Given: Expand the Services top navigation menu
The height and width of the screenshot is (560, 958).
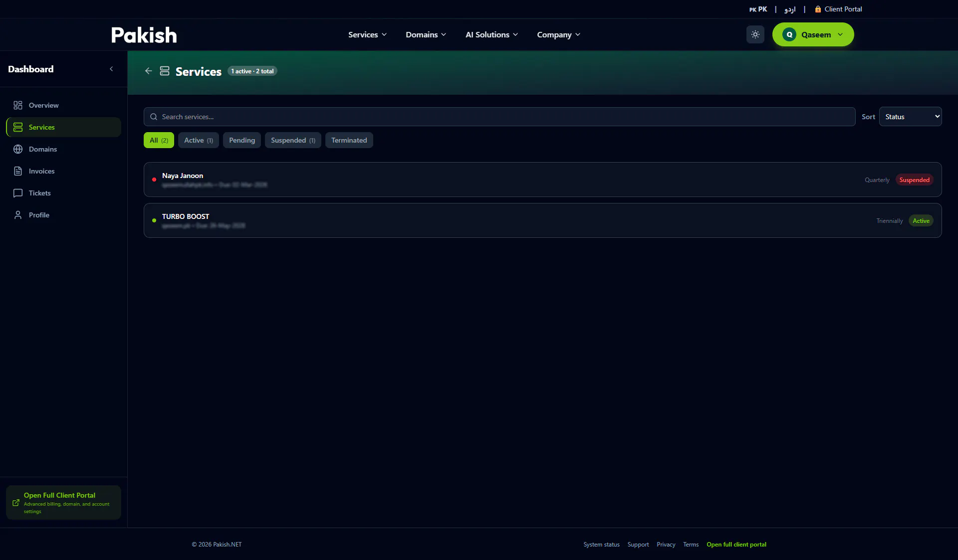Looking at the screenshot, I should pyautogui.click(x=367, y=34).
